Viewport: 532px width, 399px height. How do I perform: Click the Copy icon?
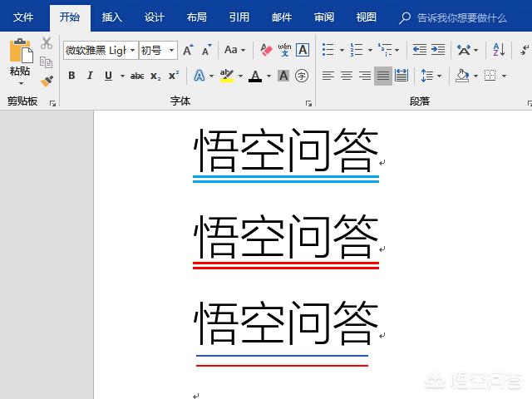click(x=47, y=62)
